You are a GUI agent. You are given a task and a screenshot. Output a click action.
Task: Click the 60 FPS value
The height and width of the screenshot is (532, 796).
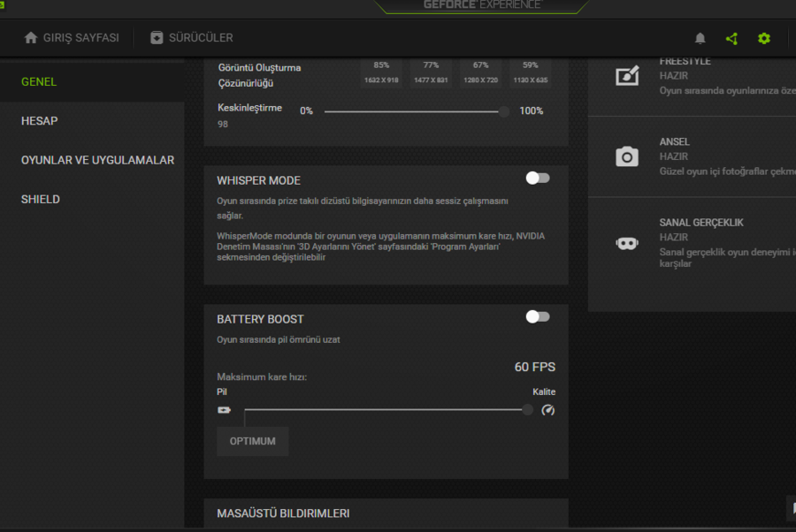coord(534,367)
